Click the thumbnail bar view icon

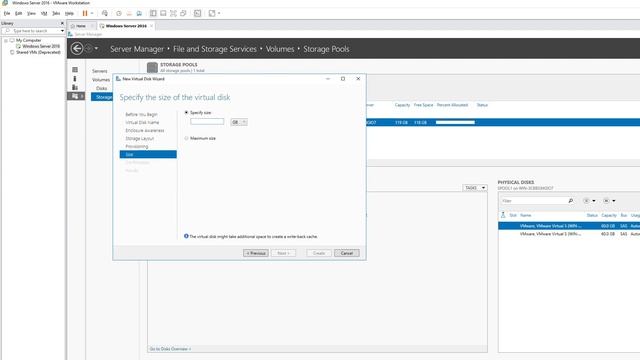coord(163,13)
